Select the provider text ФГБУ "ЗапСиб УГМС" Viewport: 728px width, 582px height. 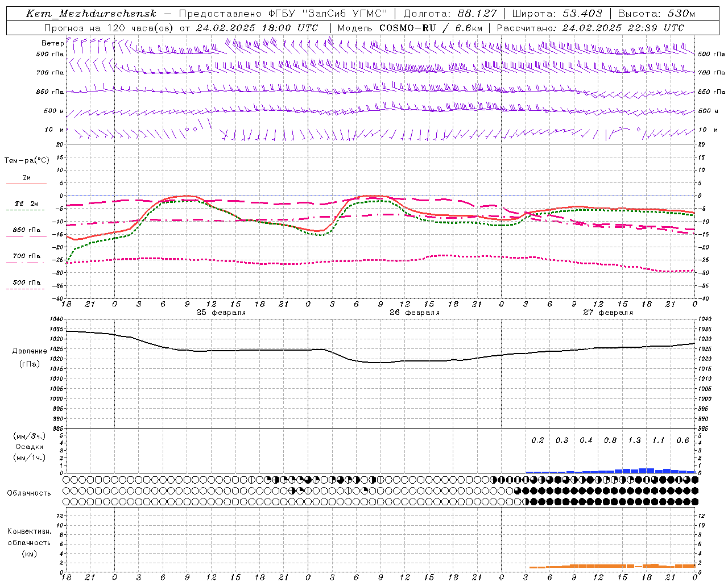tap(328, 14)
